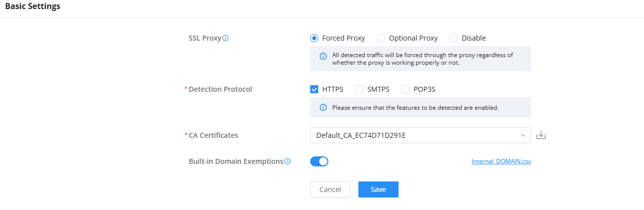Screen dimensions: 644x210
Task: Select the Disable radio option
Action: point(454,38)
